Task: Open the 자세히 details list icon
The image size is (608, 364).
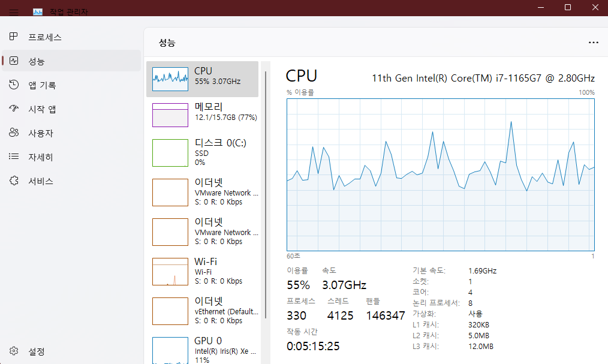Action: pos(14,157)
